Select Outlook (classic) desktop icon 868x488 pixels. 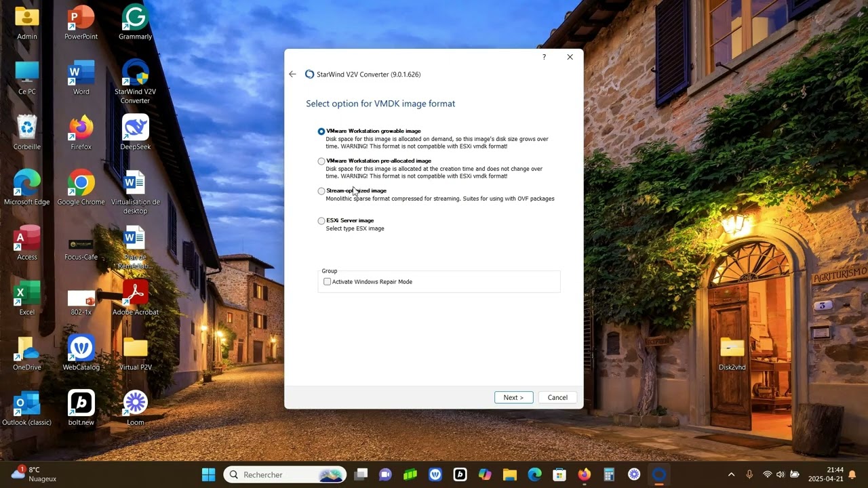tap(27, 407)
